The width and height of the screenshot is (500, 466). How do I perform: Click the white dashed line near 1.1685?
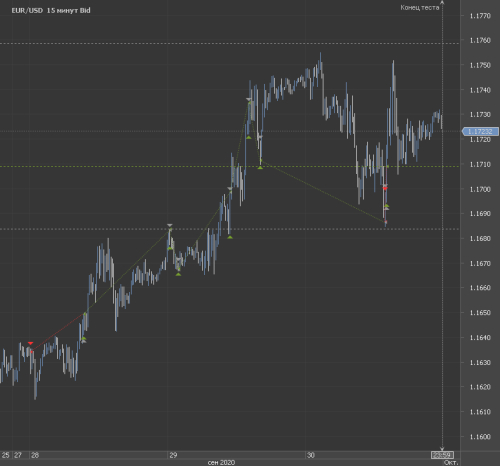pyautogui.click(x=229, y=229)
